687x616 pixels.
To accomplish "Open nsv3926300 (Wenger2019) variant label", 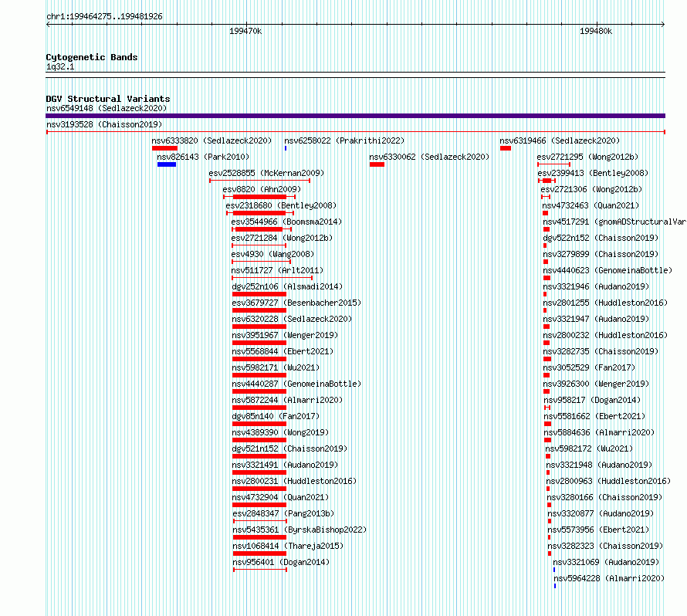I will [597, 384].
